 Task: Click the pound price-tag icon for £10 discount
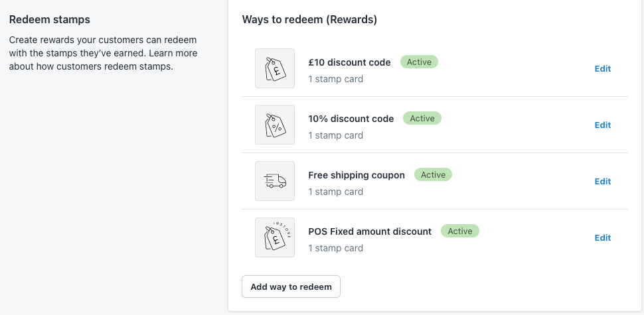(x=275, y=68)
